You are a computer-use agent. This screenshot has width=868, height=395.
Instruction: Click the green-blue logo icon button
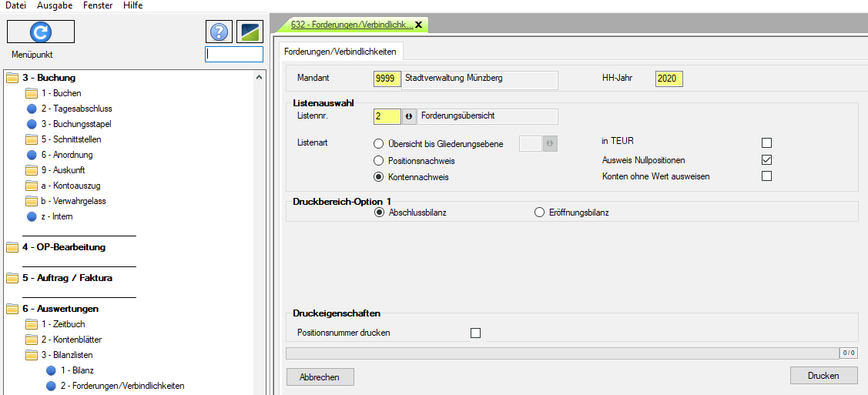click(250, 32)
